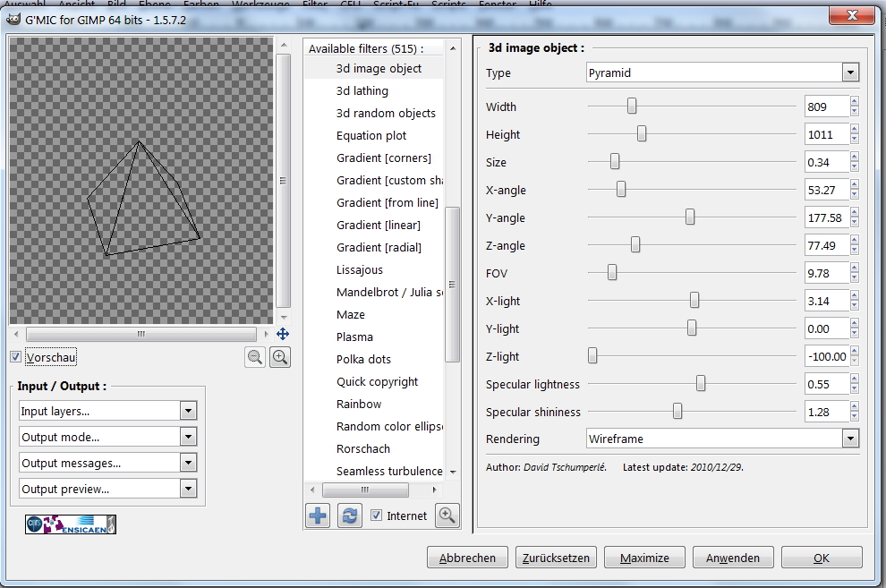The height and width of the screenshot is (588, 886).
Task: Open the Rendering dropdown showing Wireframe
Action: click(x=723, y=439)
